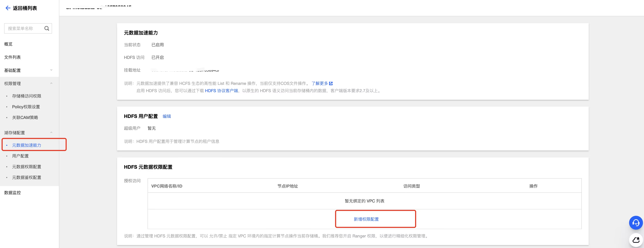
Task: Click the 挂载地址 field label
Action: [x=132, y=70]
